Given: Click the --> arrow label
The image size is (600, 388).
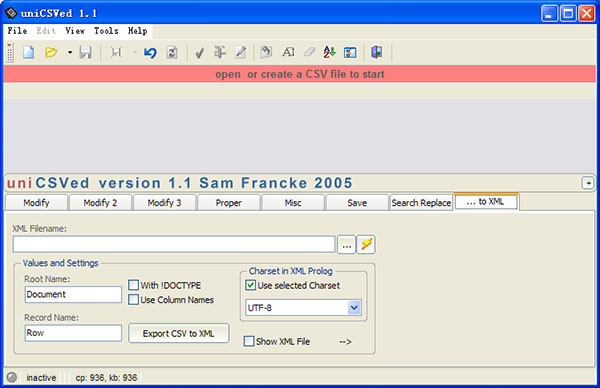Looking at the screenshot, I should point(346,342).
